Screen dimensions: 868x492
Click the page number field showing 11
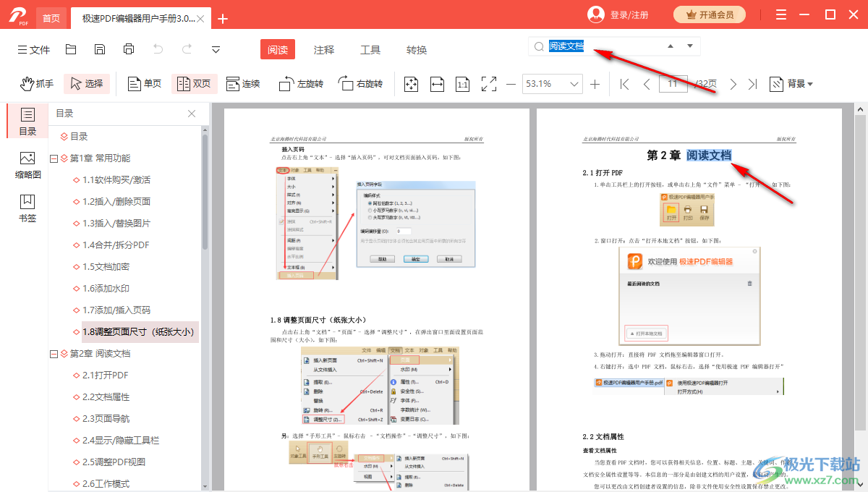[673, 84]
